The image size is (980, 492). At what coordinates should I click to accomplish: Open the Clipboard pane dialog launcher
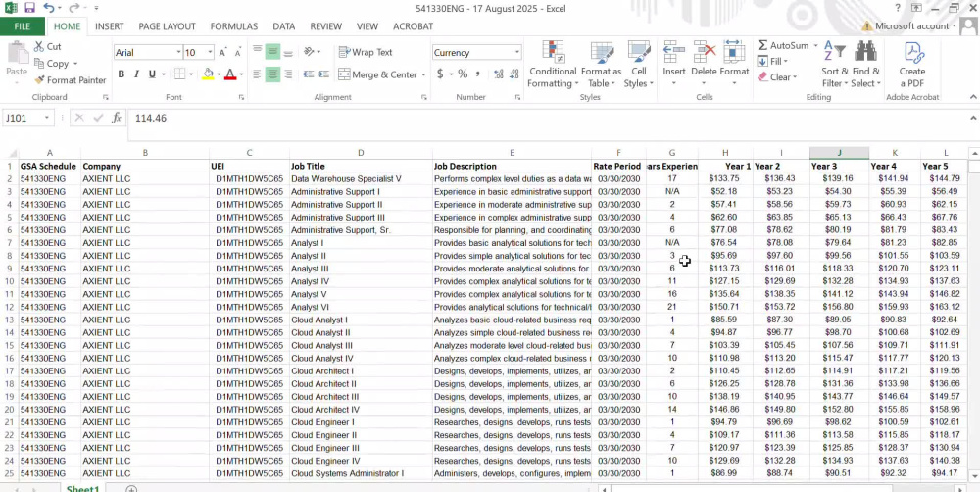tap(106, 98)
